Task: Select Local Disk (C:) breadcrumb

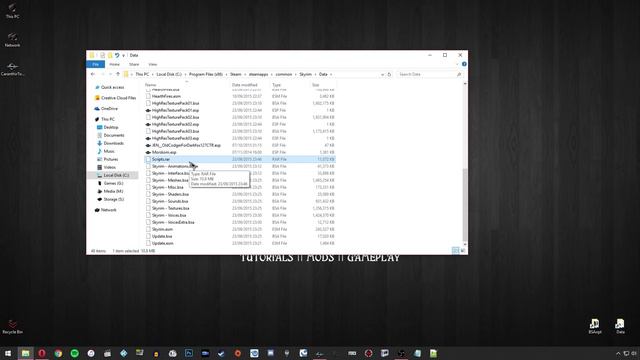Action: point(169,74)
